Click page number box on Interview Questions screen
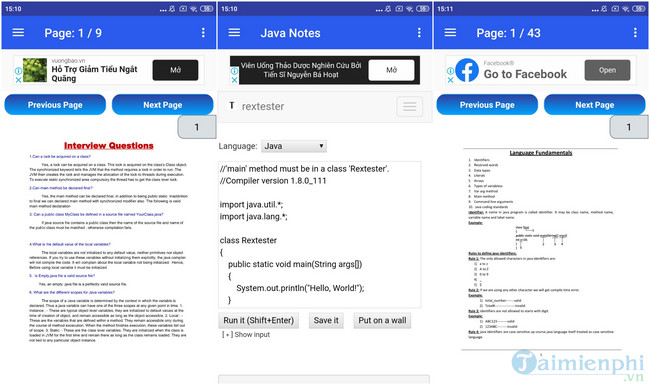 point(197,127)
